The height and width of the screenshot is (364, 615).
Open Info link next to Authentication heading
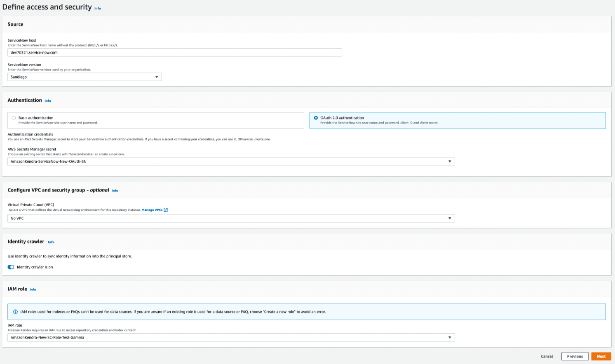click(48, 100)
